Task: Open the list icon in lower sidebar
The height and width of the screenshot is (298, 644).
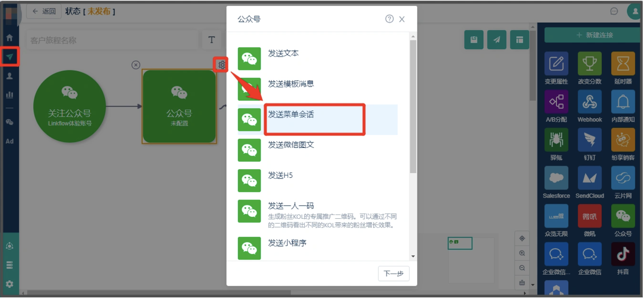Action: pyautogui.click(x=10, y=265)
